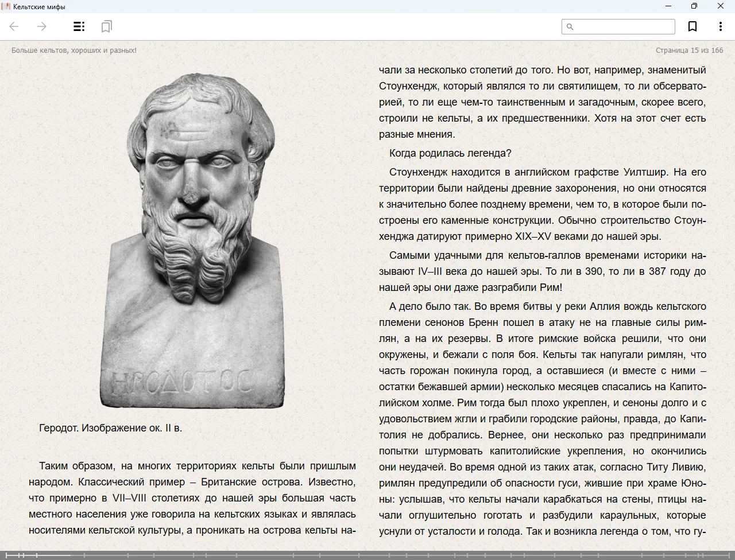Click the book app icon in title bar
Viewport: 735px width, 560px height.
click(6, 6)
